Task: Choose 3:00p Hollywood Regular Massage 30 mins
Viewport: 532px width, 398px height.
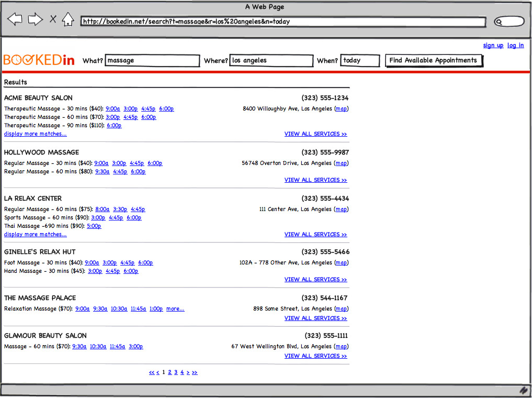Action: click(x=119, y=163)
